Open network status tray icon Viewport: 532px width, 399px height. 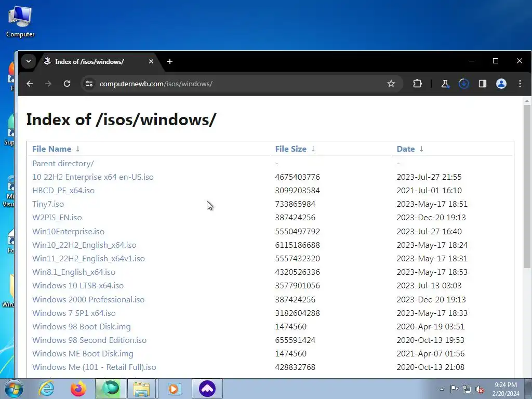(467, 389)
